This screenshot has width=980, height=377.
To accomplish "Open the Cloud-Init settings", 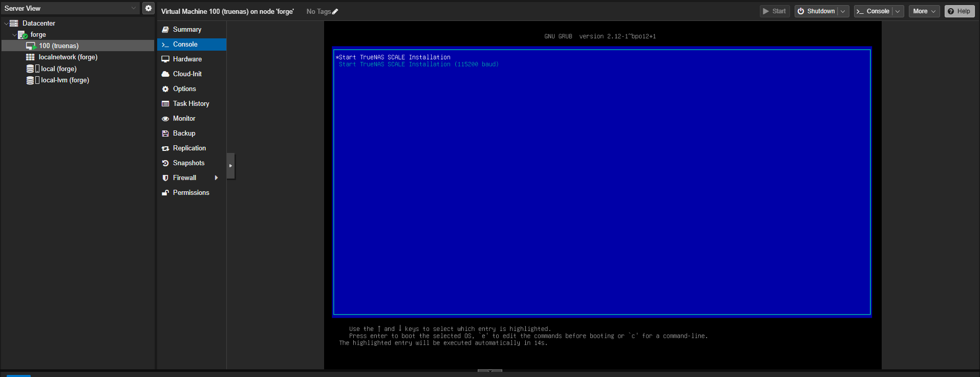I will [x=187, y=74].
